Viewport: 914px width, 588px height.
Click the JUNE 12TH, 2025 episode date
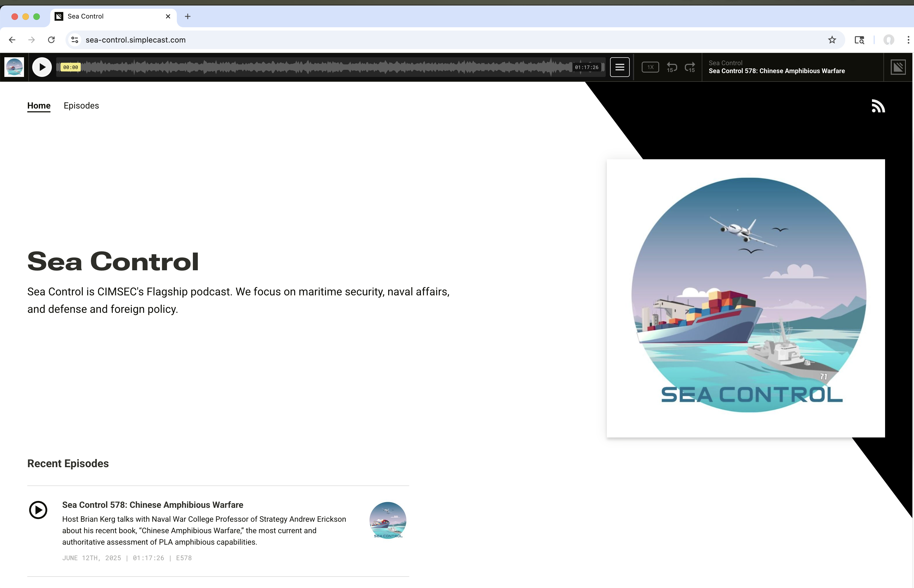[92, 558]
